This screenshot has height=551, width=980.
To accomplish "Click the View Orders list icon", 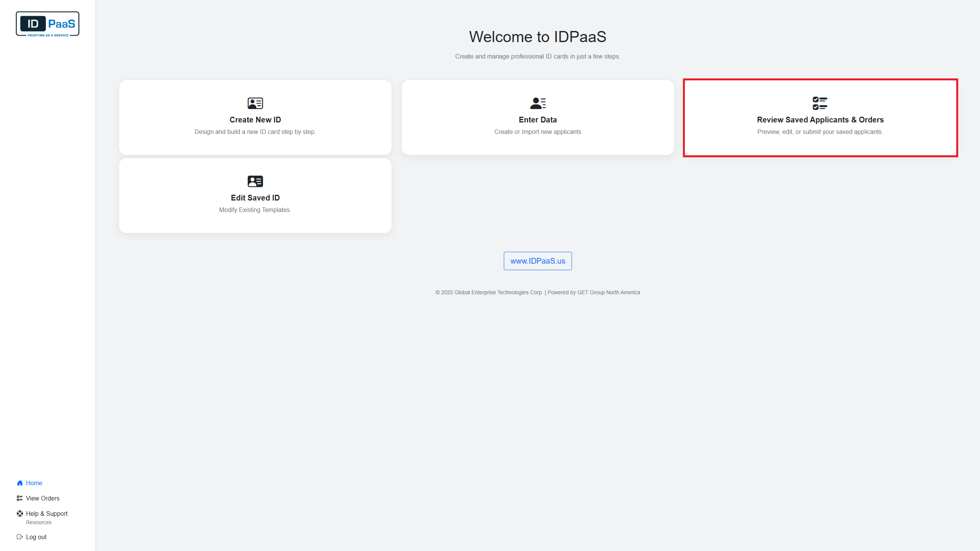I will [20, 498].
